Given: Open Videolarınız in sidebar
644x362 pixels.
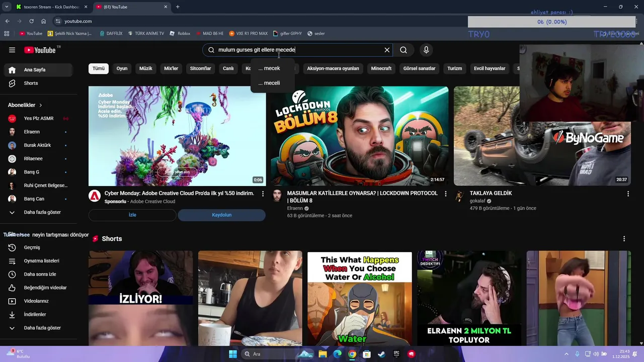Looking at the screenshot, I should (x=38, y=301).
